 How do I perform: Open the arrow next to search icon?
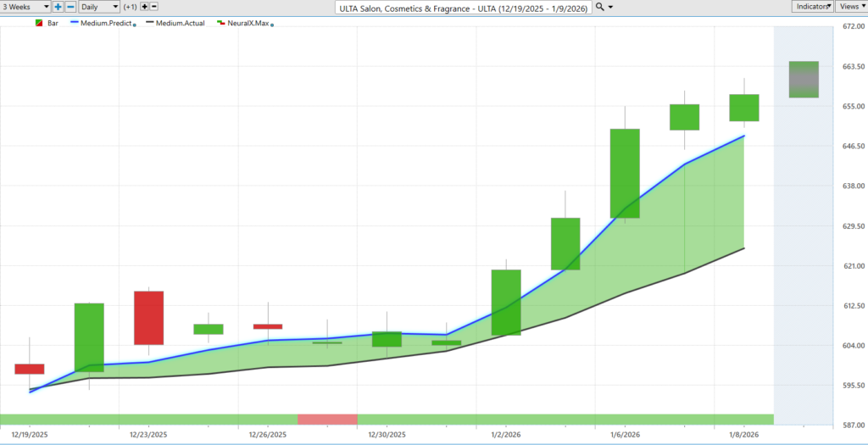tap(610, 7)
